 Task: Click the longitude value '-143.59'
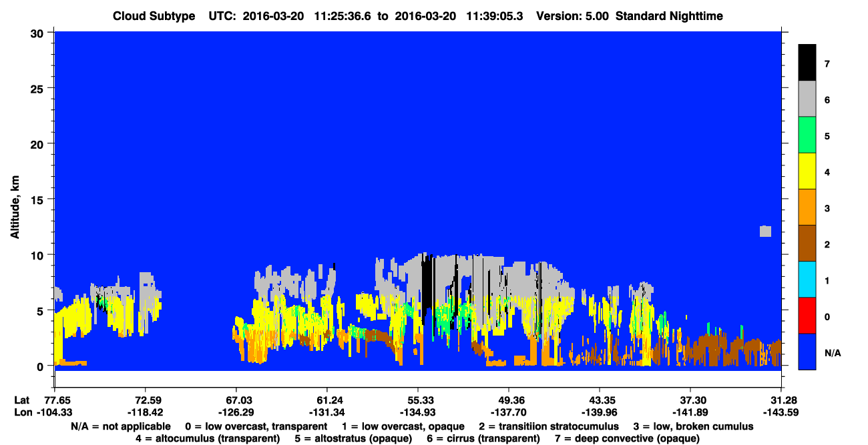click(781, 412)
